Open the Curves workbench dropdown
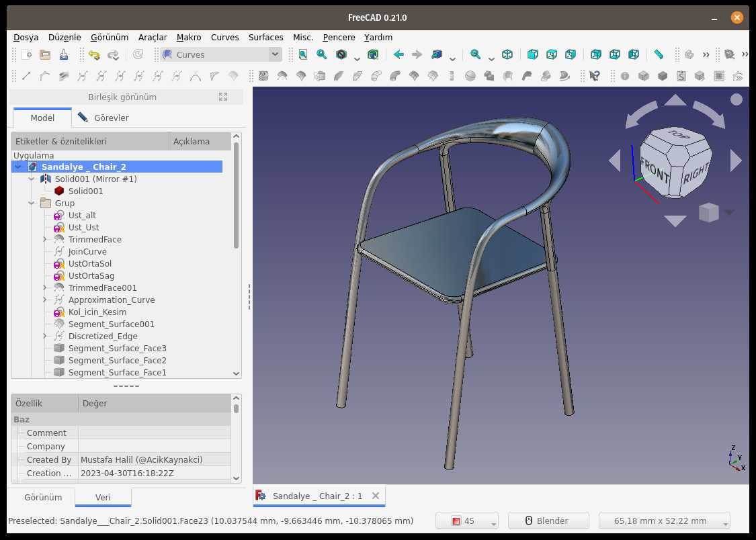Viewport: 756px width, 540px height. point(221,54)
